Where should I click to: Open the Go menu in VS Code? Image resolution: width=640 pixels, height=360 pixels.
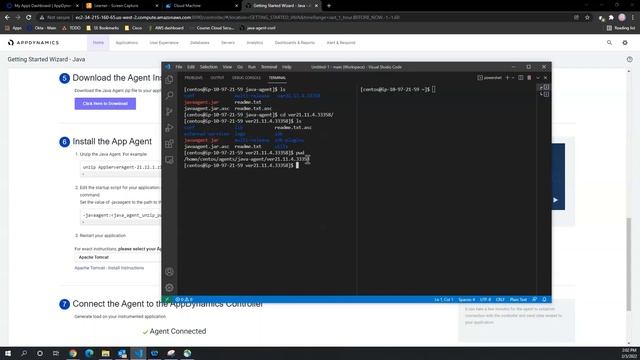click(x=240, y=67)
